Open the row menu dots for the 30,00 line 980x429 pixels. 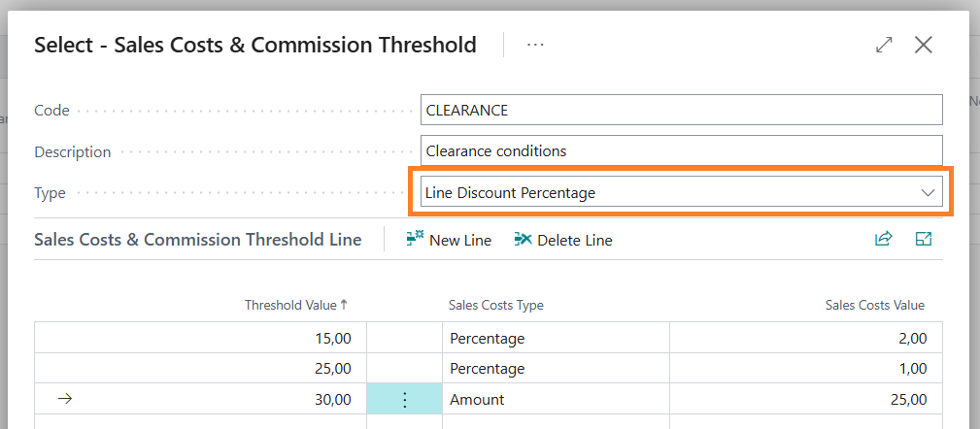(x=404, y=399)
